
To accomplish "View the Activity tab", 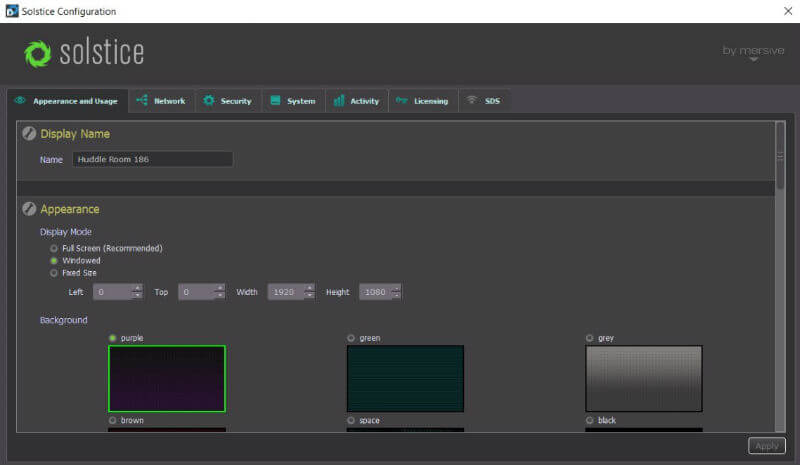I will click(x=357, y=101).
